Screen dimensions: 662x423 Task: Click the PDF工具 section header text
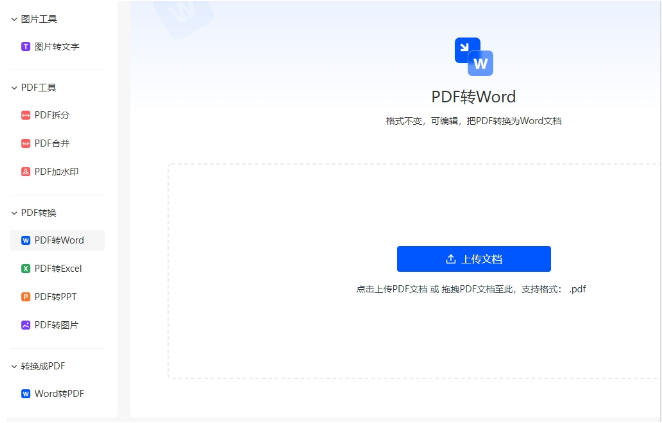click(x=38, y=88)
